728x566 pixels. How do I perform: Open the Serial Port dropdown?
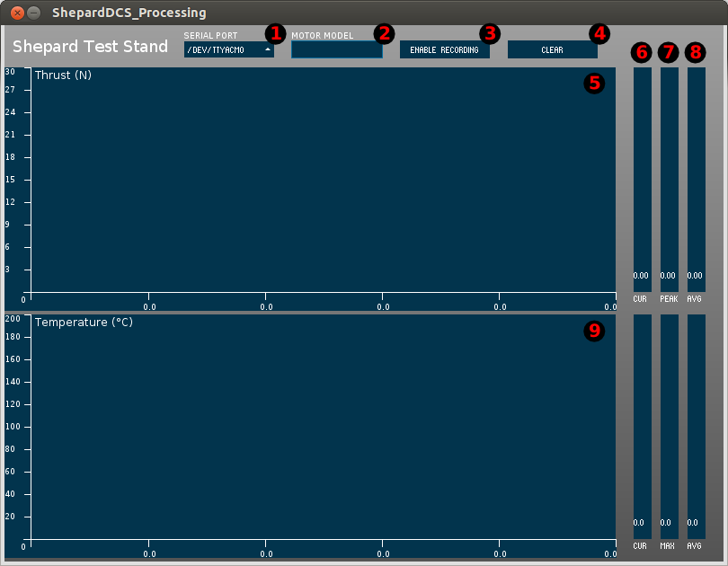pos(228,50)
